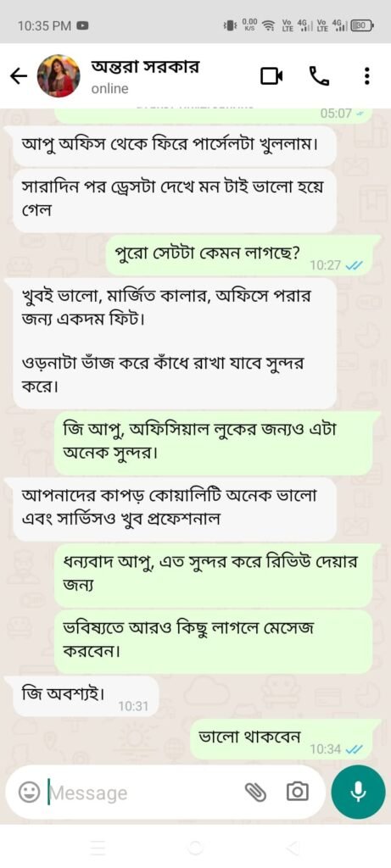This screenshot has height=868, width=391.
Task: Open the camera icon in message bar
Action: 298,793
